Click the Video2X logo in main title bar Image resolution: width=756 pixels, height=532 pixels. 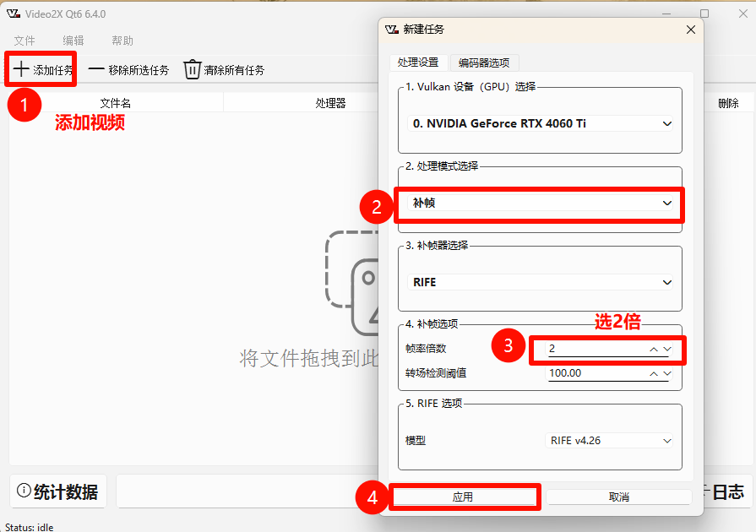pyautogui.click(x=14, y=14)
